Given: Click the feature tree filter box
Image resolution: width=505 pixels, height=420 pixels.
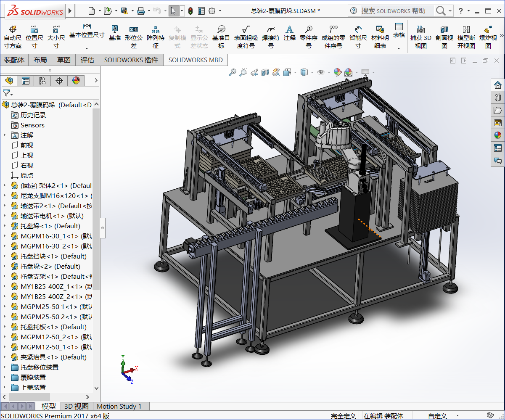Looking at the screenshot, I should point(50,93).
